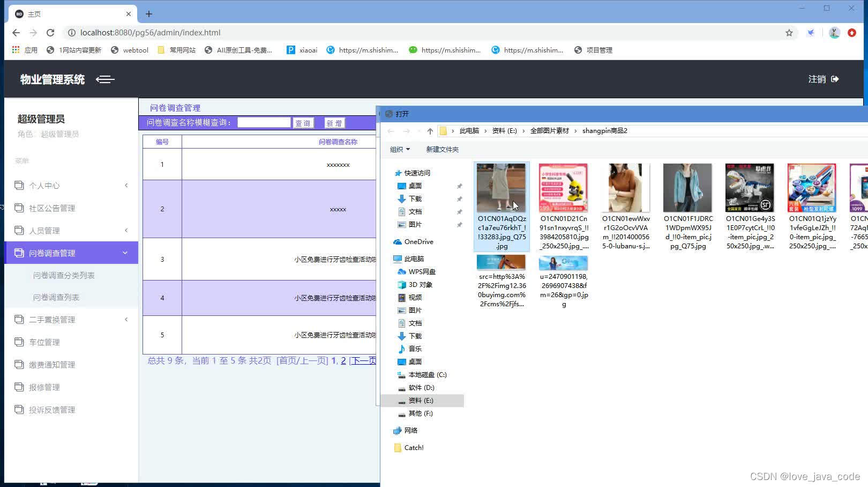Image resolution: width=868 pixels, height=487 pixels.
Task: Click the 车位管理 sidebar icon
Action: (x=19, y=342)
